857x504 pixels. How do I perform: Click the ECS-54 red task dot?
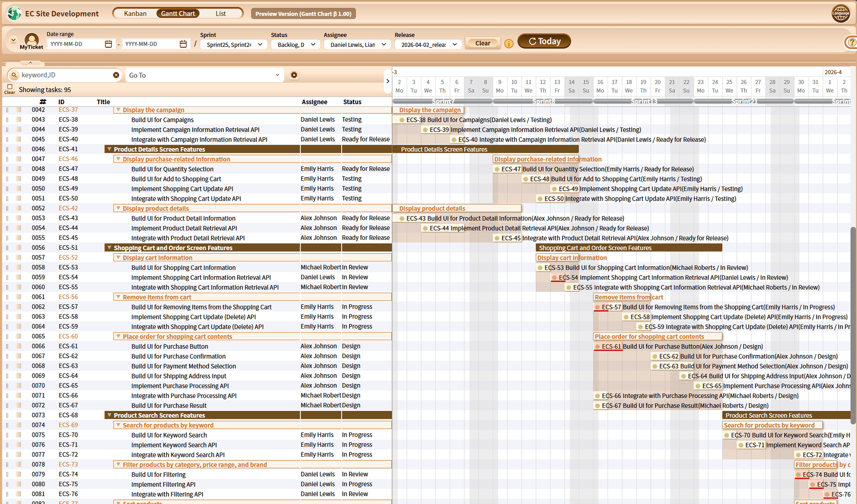pyautogui.click(x=554, y=278)
